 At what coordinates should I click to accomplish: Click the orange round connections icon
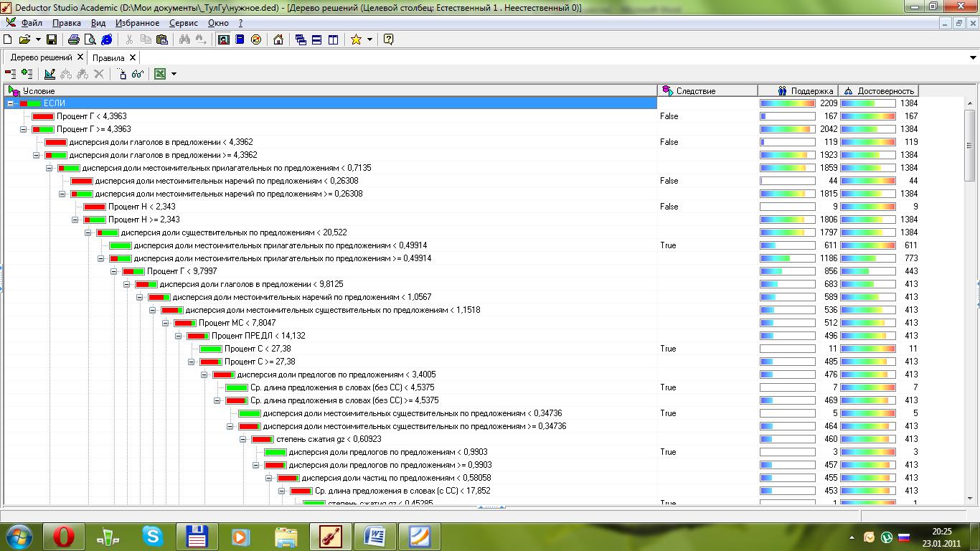point(256,39)
